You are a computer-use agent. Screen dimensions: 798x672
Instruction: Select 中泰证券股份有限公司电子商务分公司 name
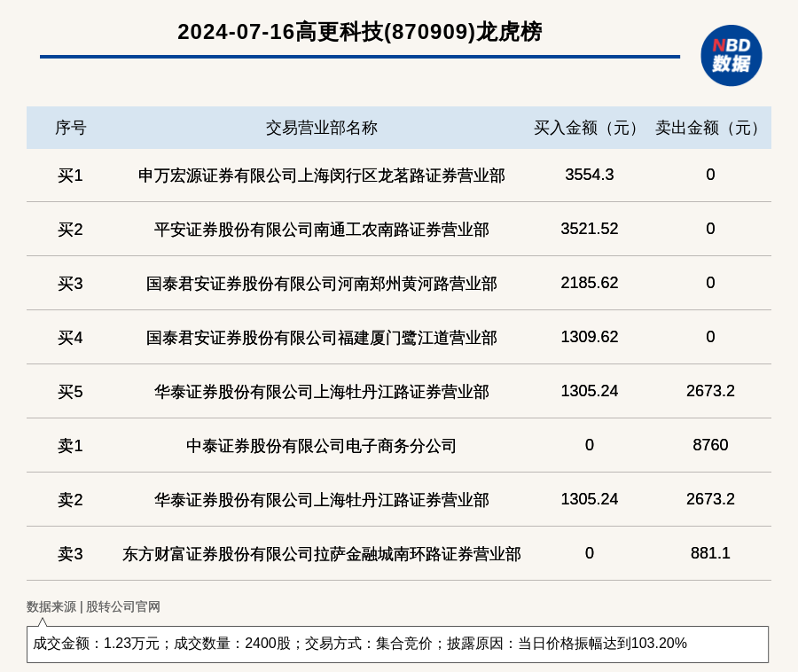(322, 446)
